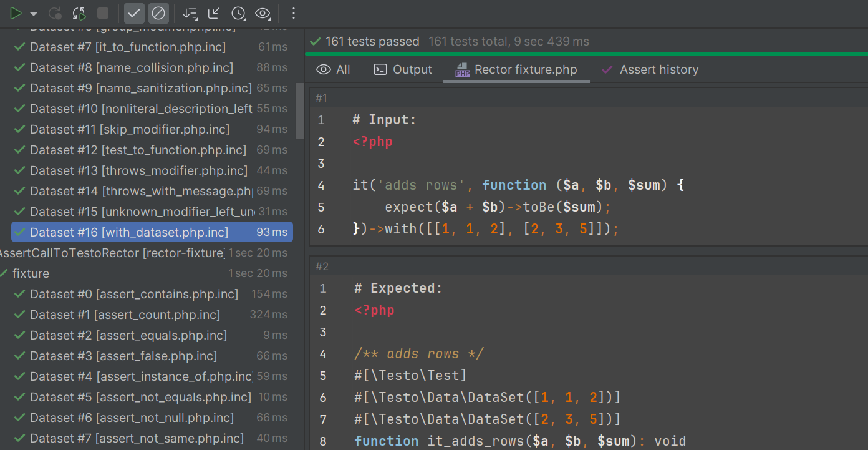Open test history clock icon
Viewport: 868px width, 450px height.
[238, 13]
